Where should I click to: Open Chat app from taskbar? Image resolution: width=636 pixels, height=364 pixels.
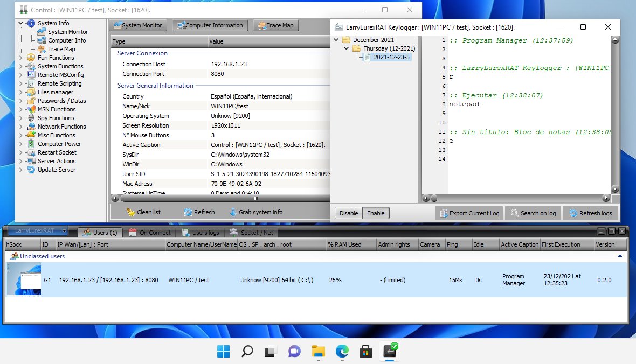tap(294, 351)
